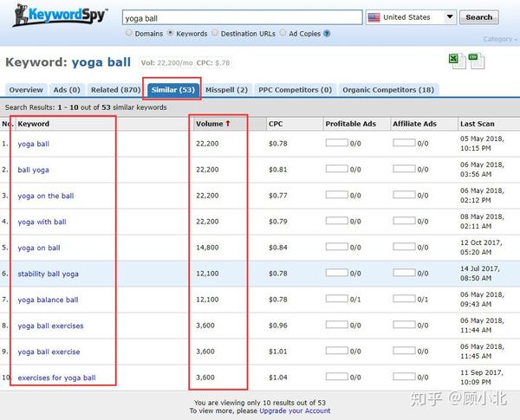Open the 'yoga with ball' link

tap(42, 222)
